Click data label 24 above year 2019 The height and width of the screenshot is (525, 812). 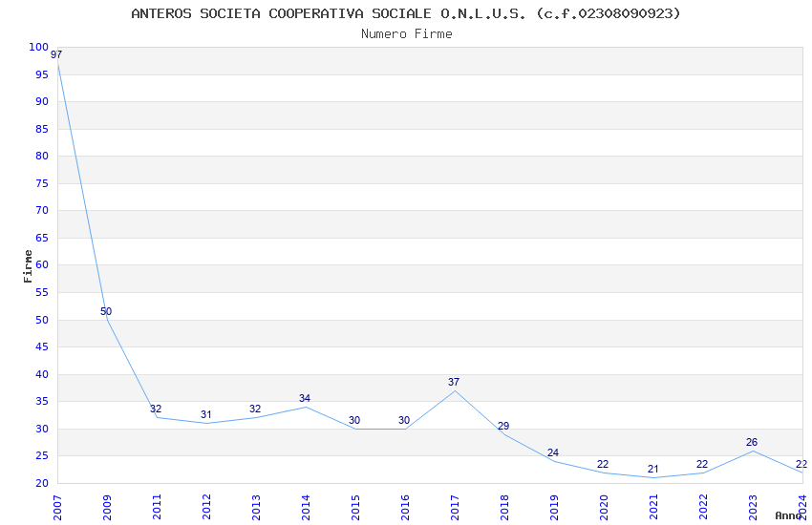[553, 452]
